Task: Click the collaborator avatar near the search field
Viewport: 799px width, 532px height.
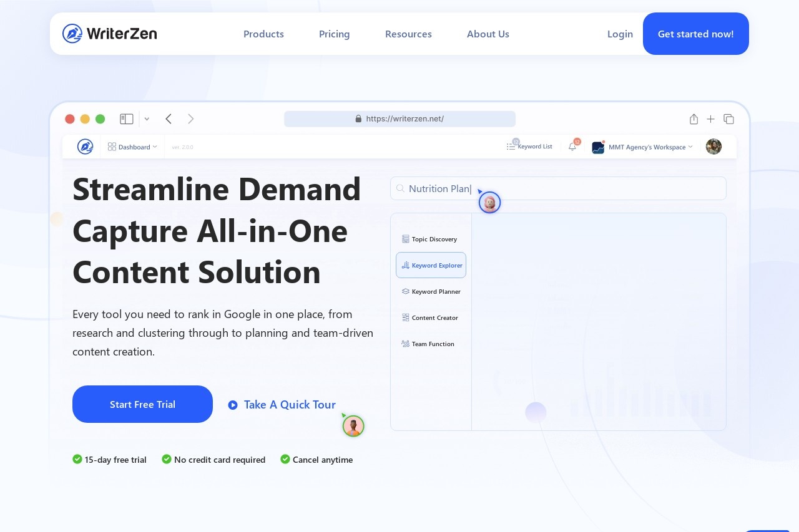Action: pyautogui.click(x=490, y=202)
